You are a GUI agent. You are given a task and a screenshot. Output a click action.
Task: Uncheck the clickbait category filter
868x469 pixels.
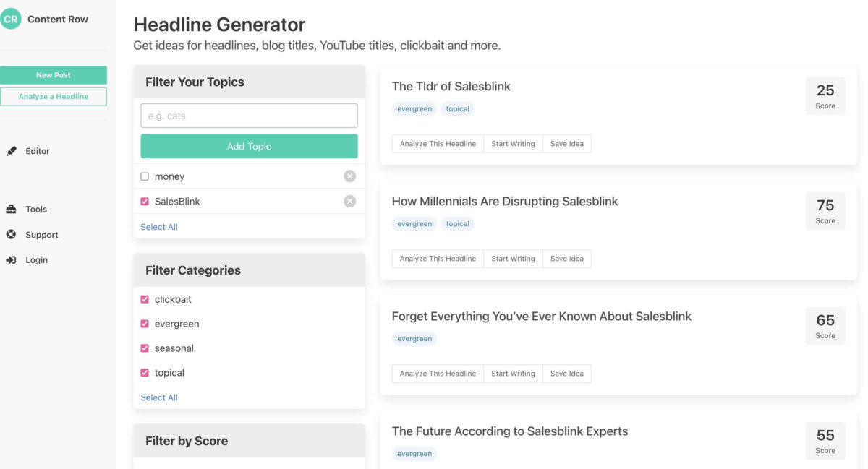coord(144,298)
